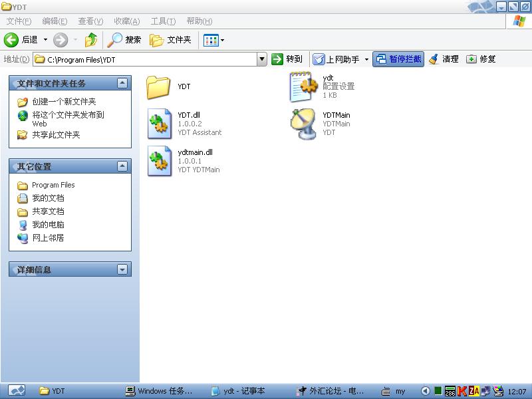Click the red K tray icon
This screenshot has height=399, width=532.
click(462, 391)
